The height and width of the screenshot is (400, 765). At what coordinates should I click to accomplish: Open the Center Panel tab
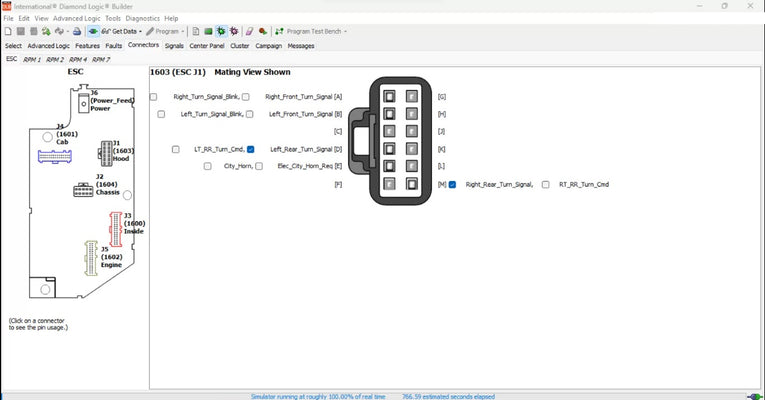pyautogui.click(x=206, y=45)
